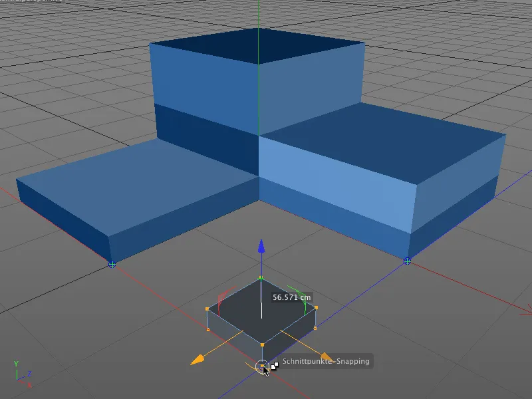The height and width of the screenshot is (399, 532).
Task: Select the dark top face of the tallest blue block
Action: point(257,45)
